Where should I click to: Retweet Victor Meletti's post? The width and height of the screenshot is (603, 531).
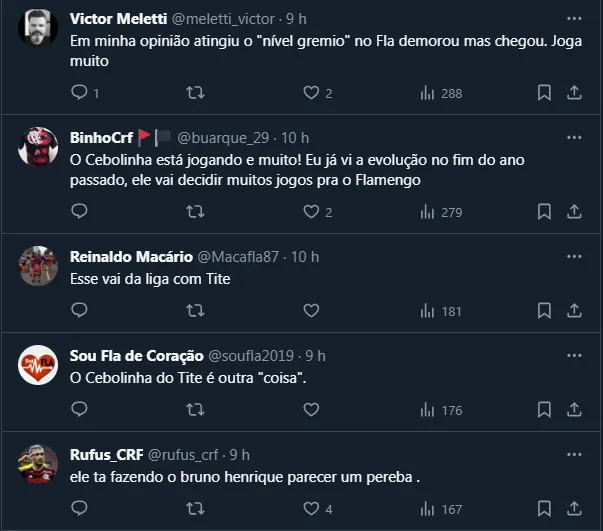tap(196, 93)
